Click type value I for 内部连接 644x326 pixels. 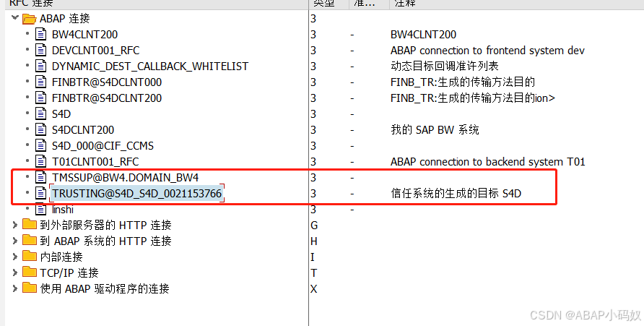pos(313,257)
